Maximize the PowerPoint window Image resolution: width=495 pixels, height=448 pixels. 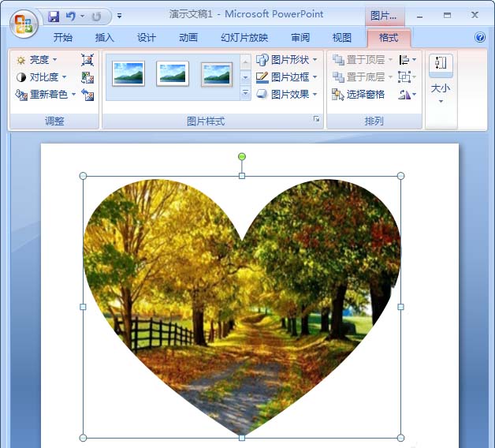(x=447, y=15)
